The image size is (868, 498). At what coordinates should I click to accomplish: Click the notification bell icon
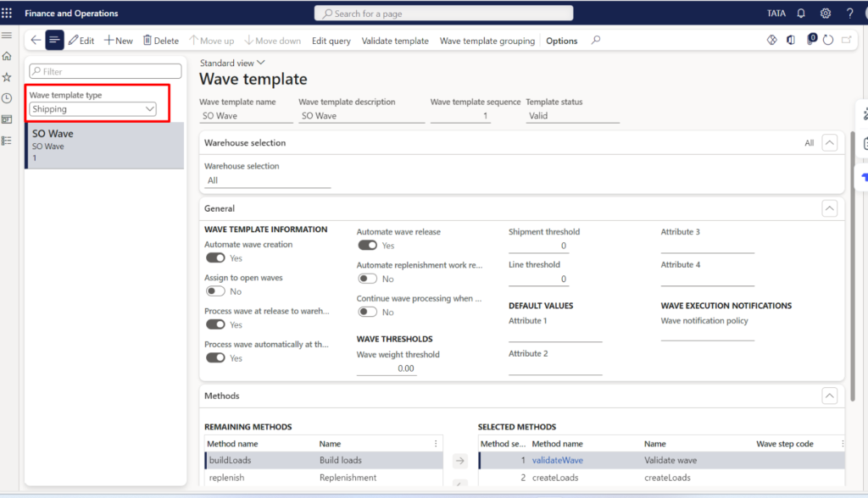tap(801, 14)
